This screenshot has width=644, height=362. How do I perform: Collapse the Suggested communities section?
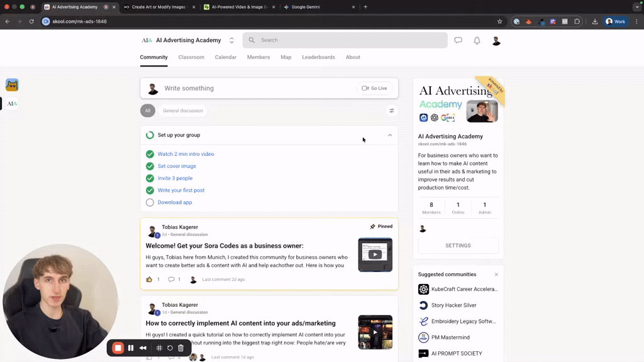click(496, 274)
